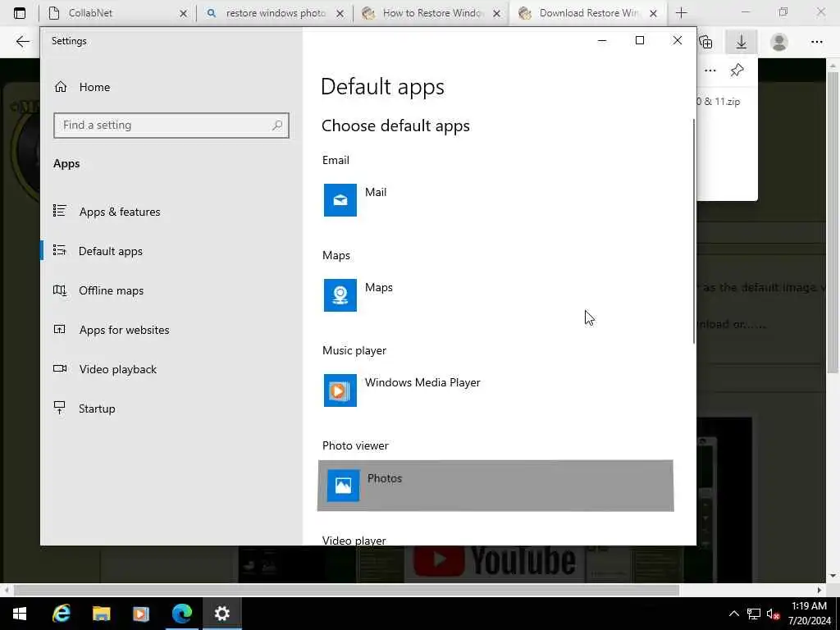Open Windows Media Player taskbar icon
Image resolution: width=840 pixels, height=630 pixels.
coord(141,614)
